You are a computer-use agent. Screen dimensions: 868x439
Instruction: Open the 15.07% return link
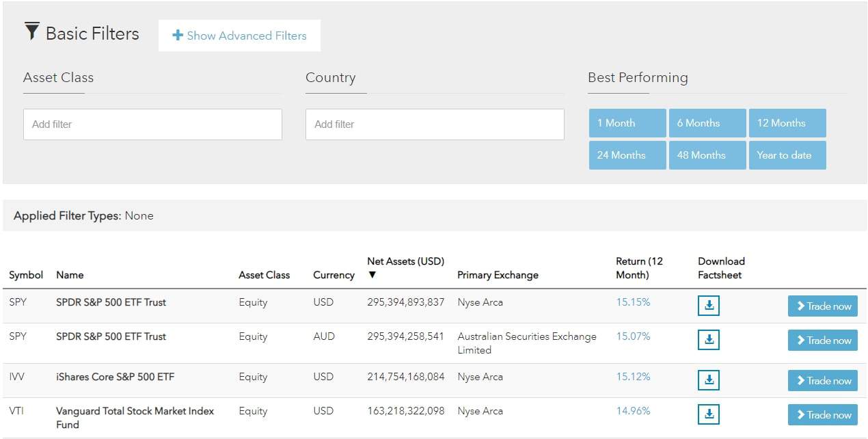point(633,336)
